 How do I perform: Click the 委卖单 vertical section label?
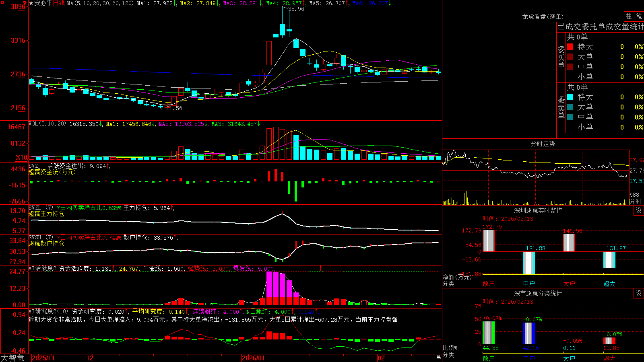[561, 107]
